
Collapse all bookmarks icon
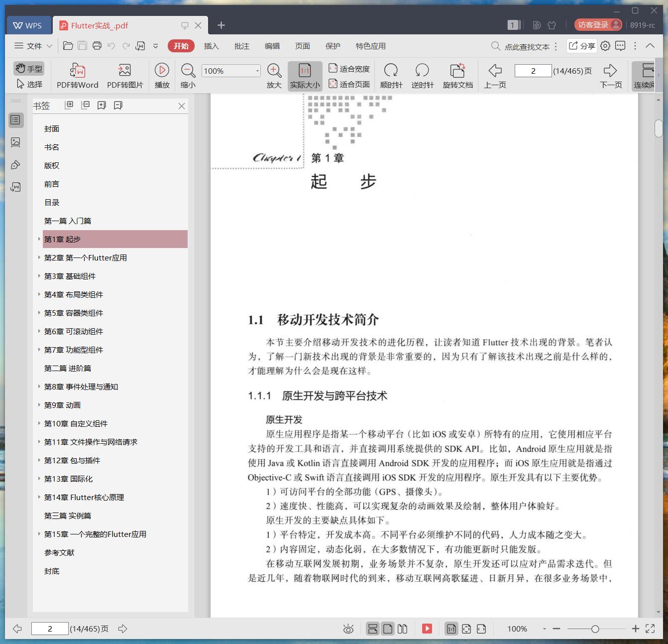coord(86,105)
